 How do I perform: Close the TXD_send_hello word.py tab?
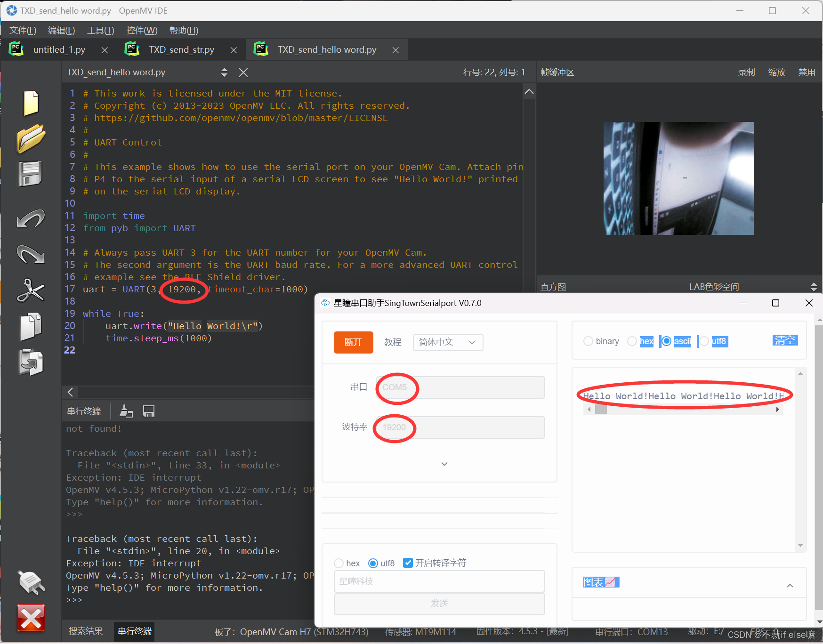(395, 50)
